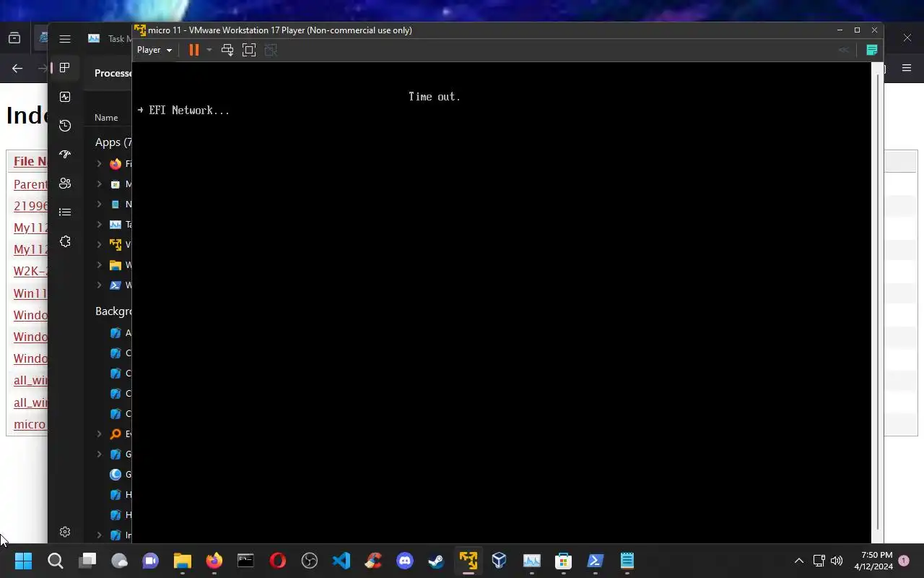Sort index listing by File Name header
Screen dimensions: 924x578
pos(30,161)
